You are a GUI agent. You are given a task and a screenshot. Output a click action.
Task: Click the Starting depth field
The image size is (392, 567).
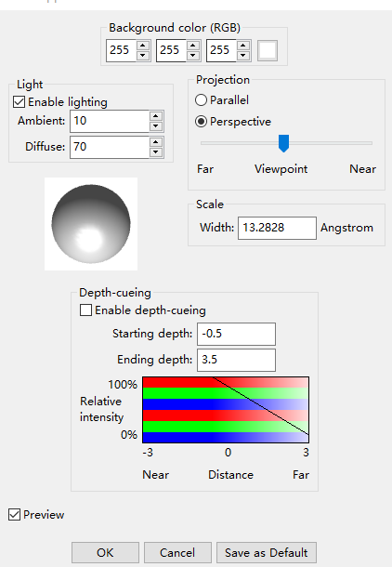pos(236,334)
